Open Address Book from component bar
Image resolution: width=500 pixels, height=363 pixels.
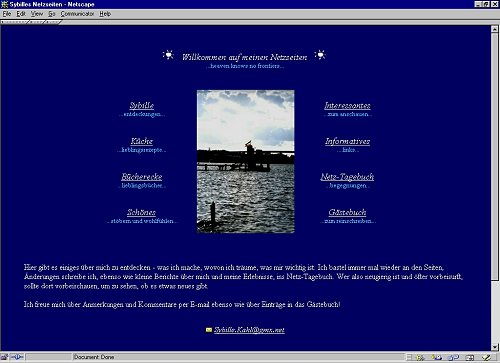[470, 358]
